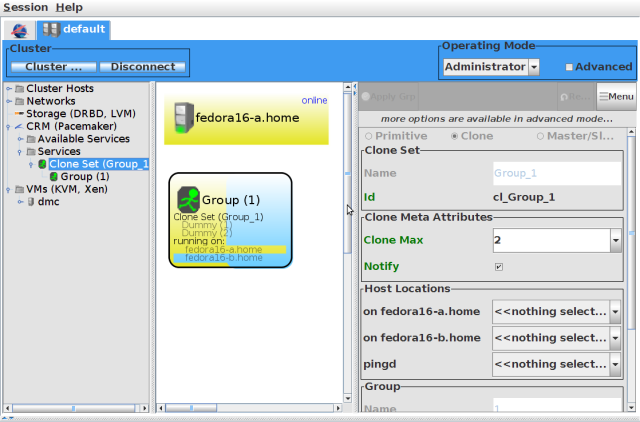Viewport: 640px width, 422px height.
Task: Click the Menu button
Action: click(616, 96)
